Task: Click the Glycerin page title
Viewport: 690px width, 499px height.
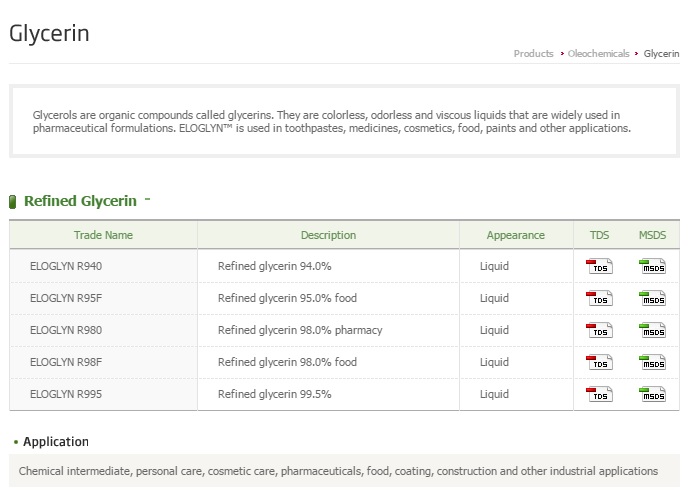Action: coord(49,33)
